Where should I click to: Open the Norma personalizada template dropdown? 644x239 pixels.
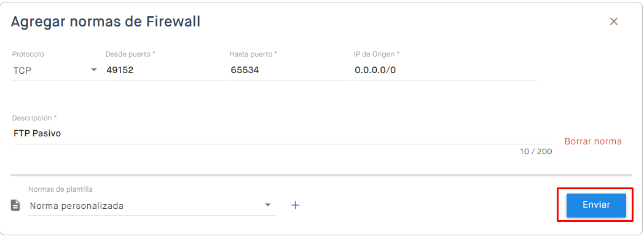click(152, 206)
